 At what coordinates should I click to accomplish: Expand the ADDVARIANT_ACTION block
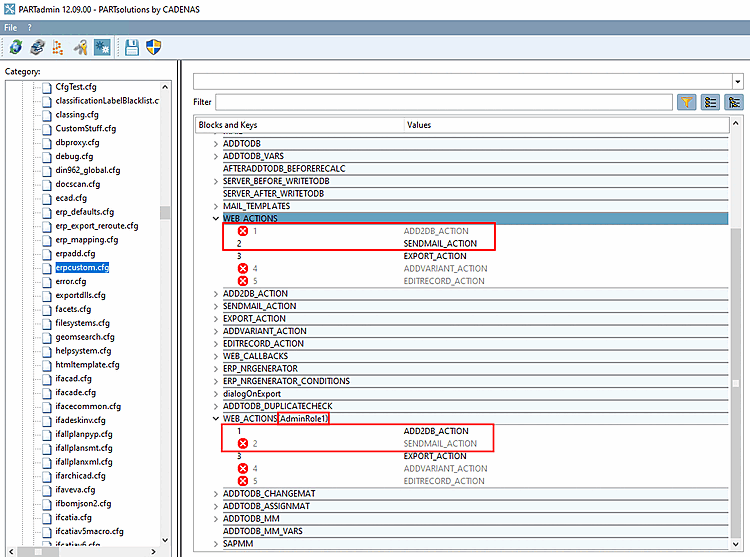(x=216, y=331)
